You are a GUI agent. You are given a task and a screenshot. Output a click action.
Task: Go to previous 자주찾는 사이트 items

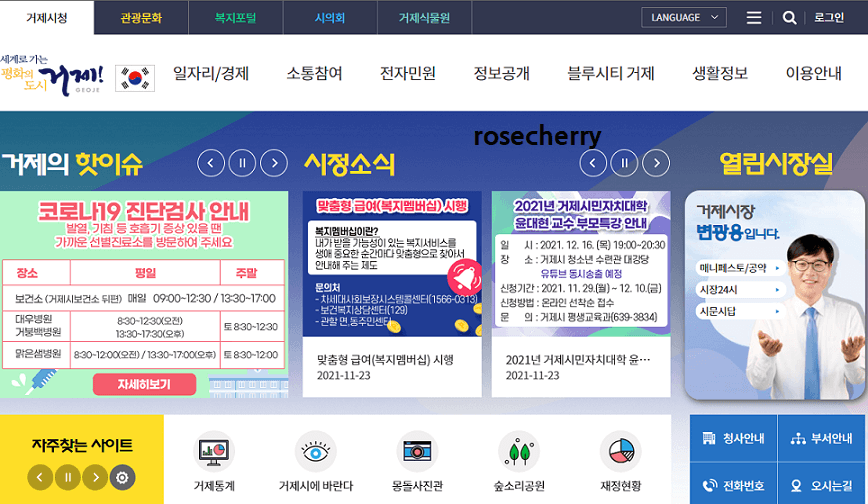click(40, 477)
